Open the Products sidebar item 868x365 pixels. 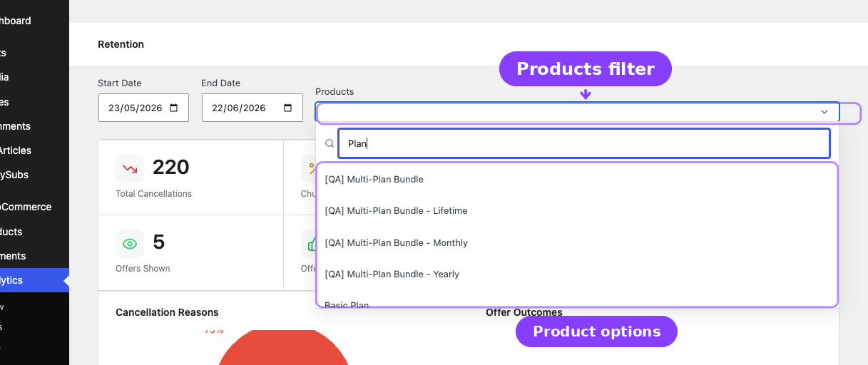point(34,232)
